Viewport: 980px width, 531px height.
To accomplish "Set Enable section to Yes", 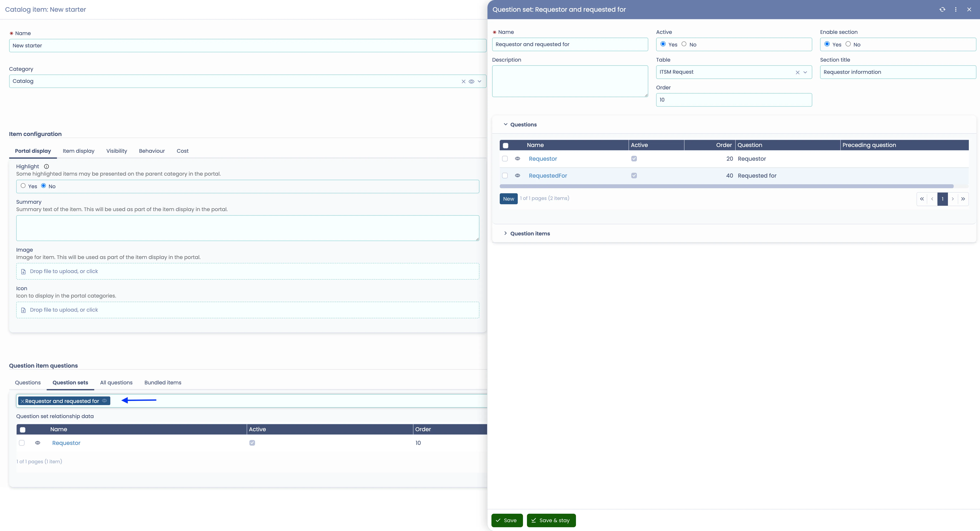I will pyautogui.click(x=827, y=44).
